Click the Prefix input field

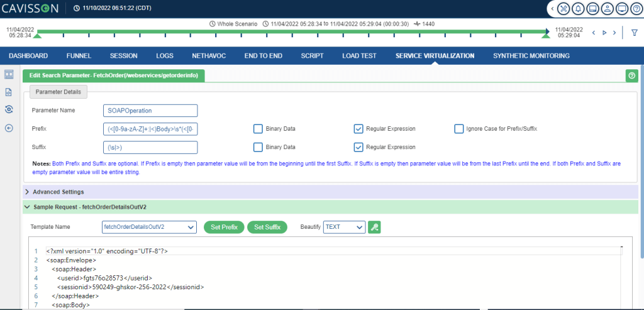pyautogui.click(x=150, y=129)
